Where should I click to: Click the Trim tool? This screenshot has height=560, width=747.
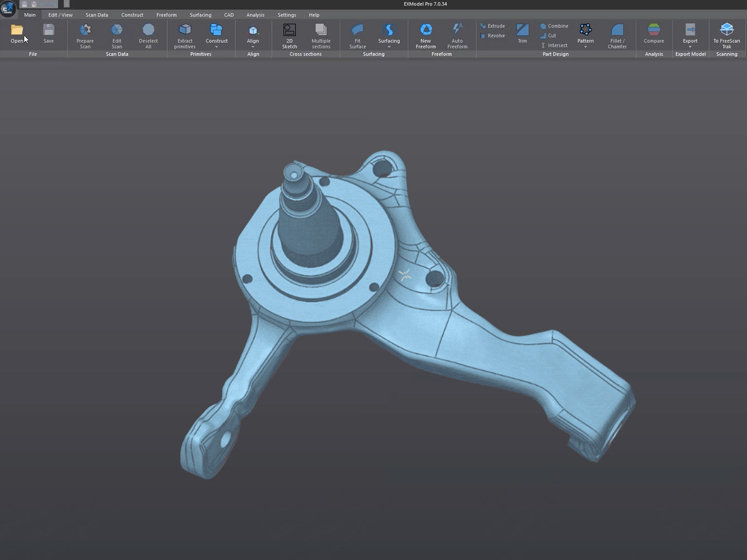coord(522,31)
